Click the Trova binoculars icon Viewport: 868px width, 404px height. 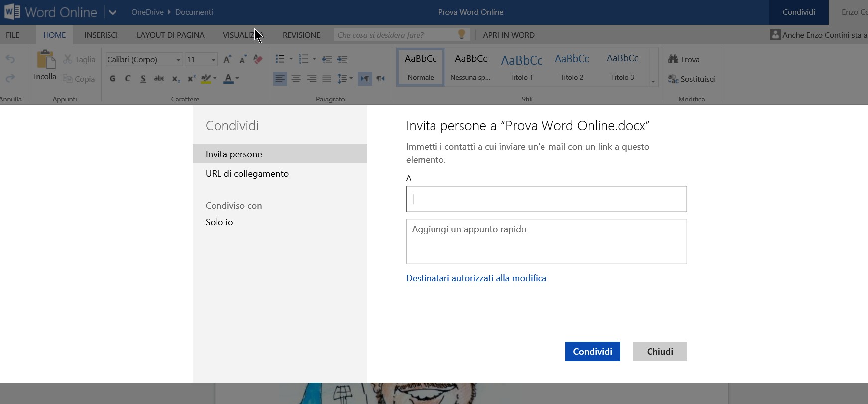pos(673,59)
